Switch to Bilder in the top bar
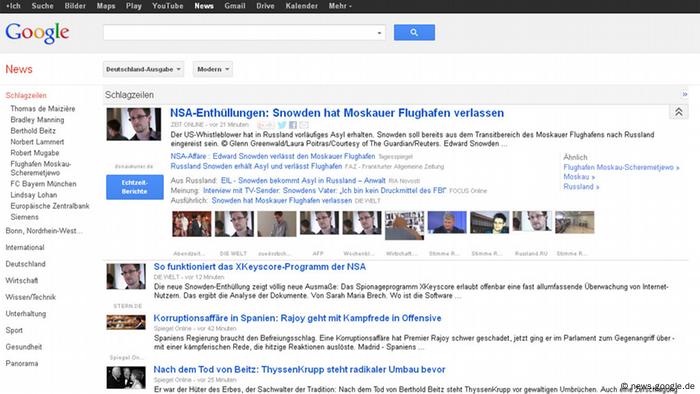The height and width of the screenshot is (394, 700). coord(75,6)
